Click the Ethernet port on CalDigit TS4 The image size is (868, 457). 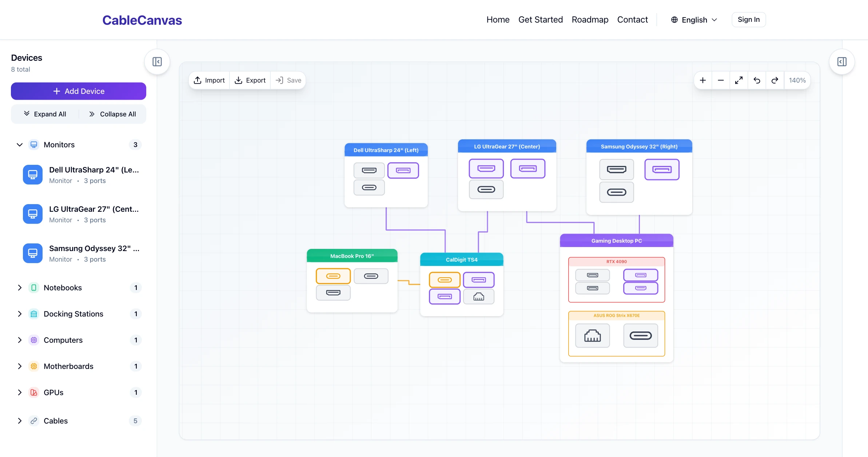tap(479, 297)
